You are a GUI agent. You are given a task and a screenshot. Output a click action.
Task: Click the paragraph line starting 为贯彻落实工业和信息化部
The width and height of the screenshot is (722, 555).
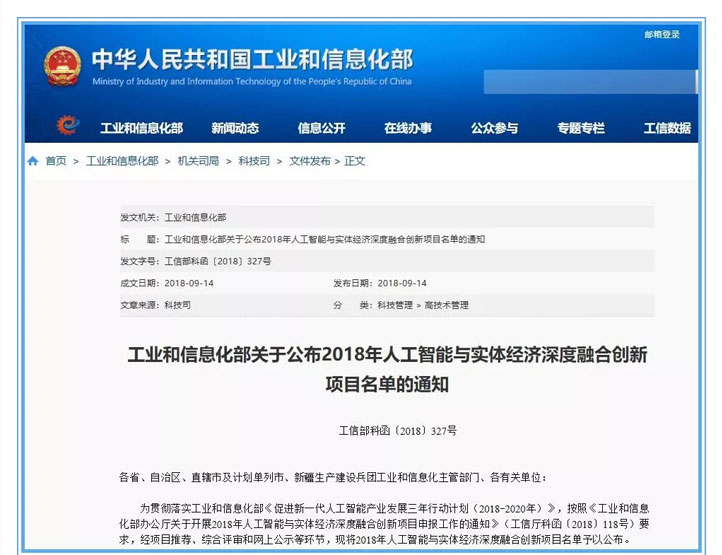pyautogui.click(x=395, y=508)
